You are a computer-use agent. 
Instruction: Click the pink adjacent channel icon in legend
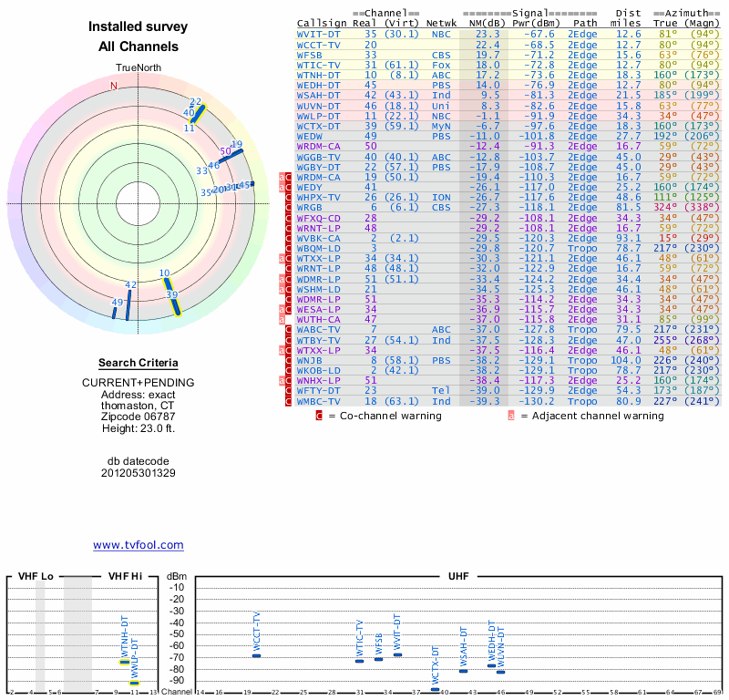(x=511, y=416)
